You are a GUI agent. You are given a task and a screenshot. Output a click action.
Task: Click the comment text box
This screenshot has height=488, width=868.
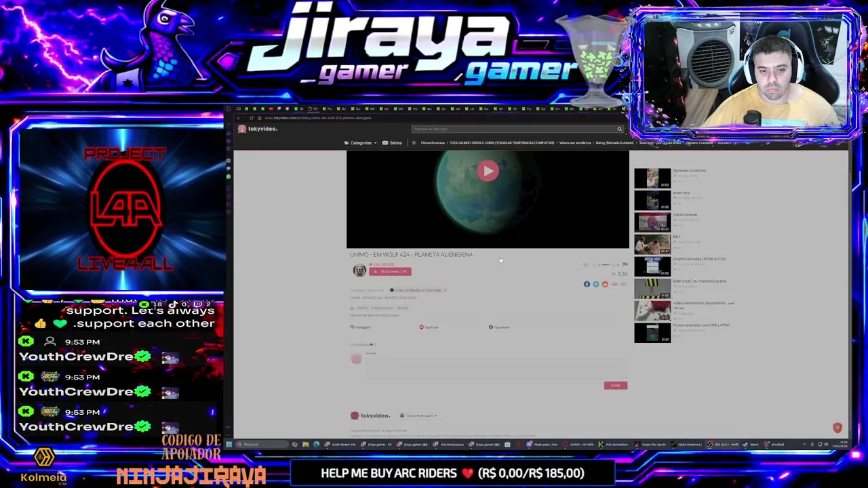496,368
